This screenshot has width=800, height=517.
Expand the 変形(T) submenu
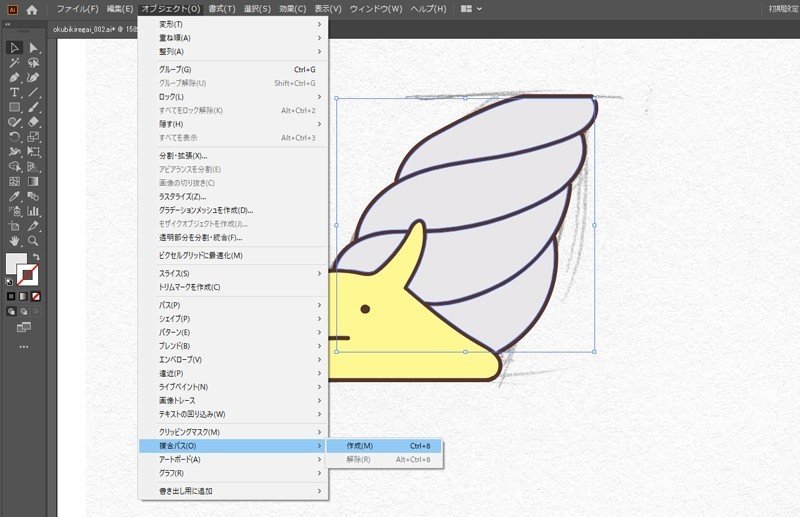[234, 24]
